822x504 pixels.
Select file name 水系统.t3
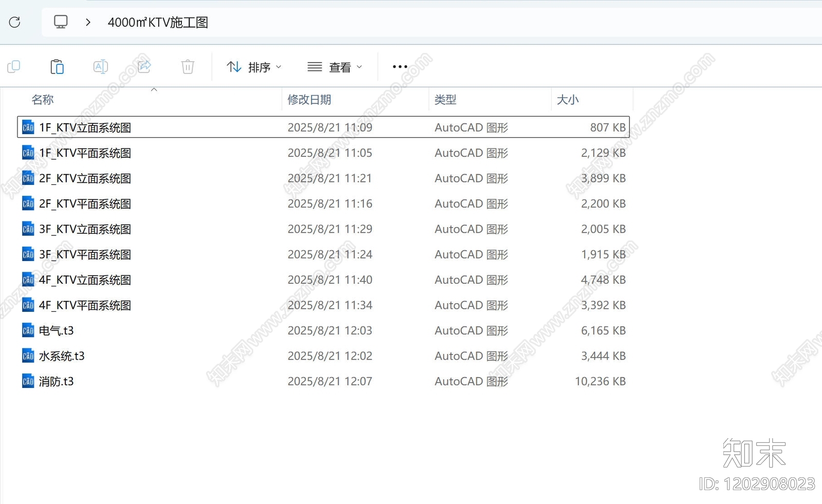(62, 356)
